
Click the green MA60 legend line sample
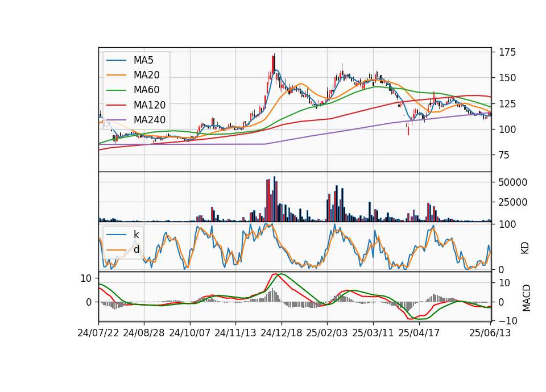(116, 90)
